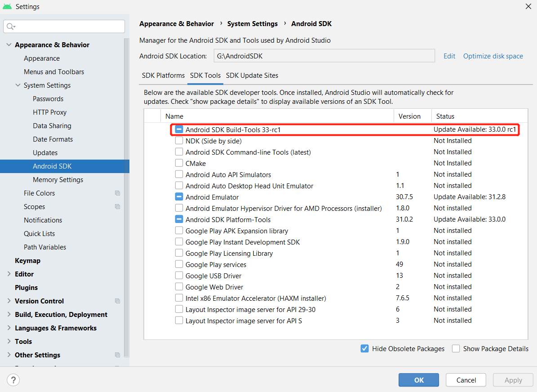This screenshot has height=392, width=537.
Task: Expand Build, Execution, Deployment section
Action: coord(9,315)
